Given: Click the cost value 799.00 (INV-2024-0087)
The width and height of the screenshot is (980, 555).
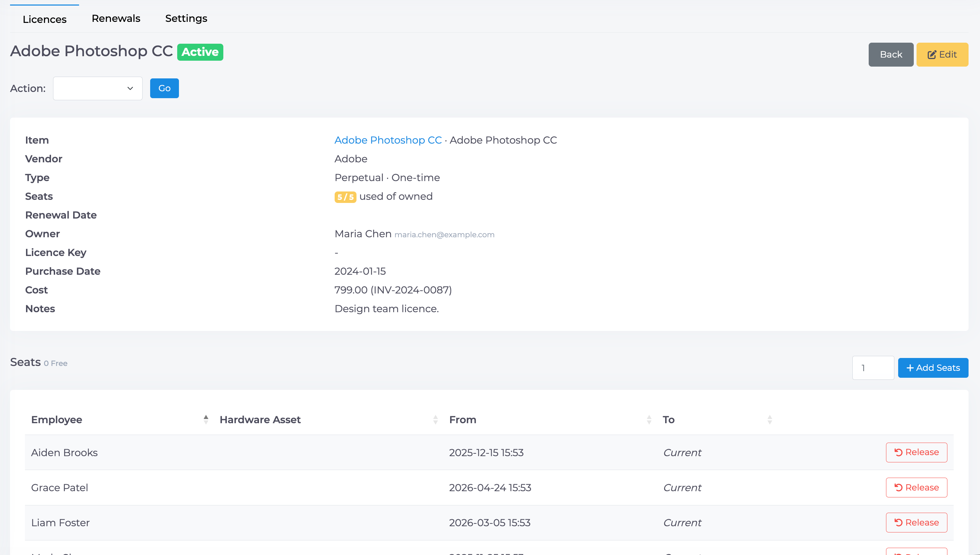Looking at the screenshot, I should tap(393, 290).
